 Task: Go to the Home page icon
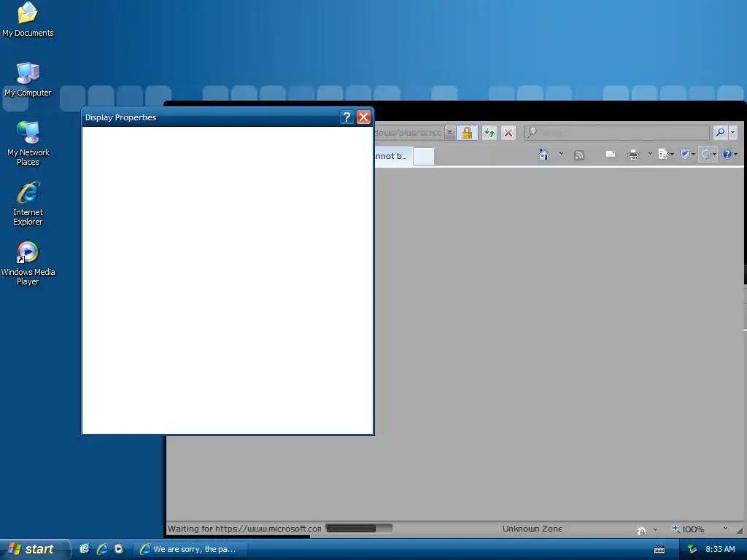(x=544, y=155)
